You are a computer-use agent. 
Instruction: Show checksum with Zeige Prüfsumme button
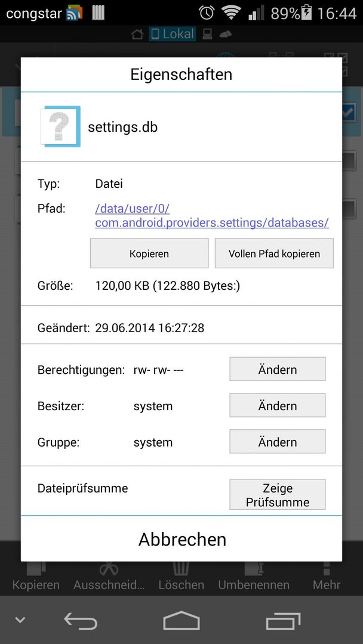(x=278, y=495)
